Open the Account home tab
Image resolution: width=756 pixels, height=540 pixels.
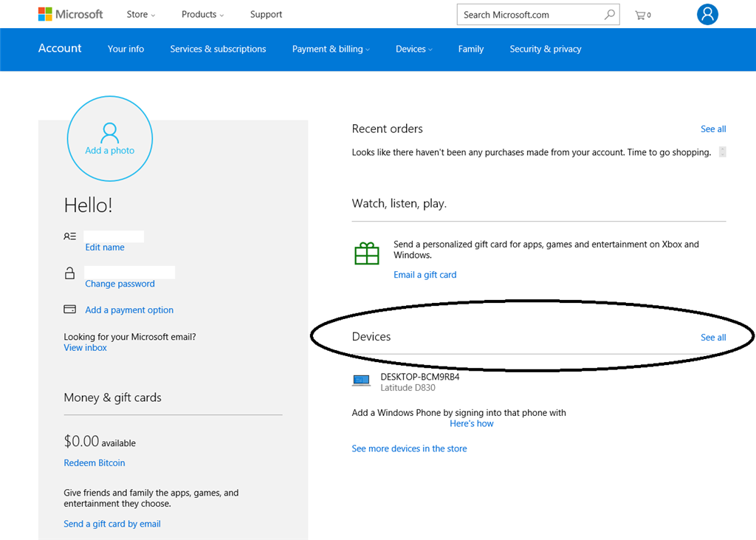coord(60,48)
